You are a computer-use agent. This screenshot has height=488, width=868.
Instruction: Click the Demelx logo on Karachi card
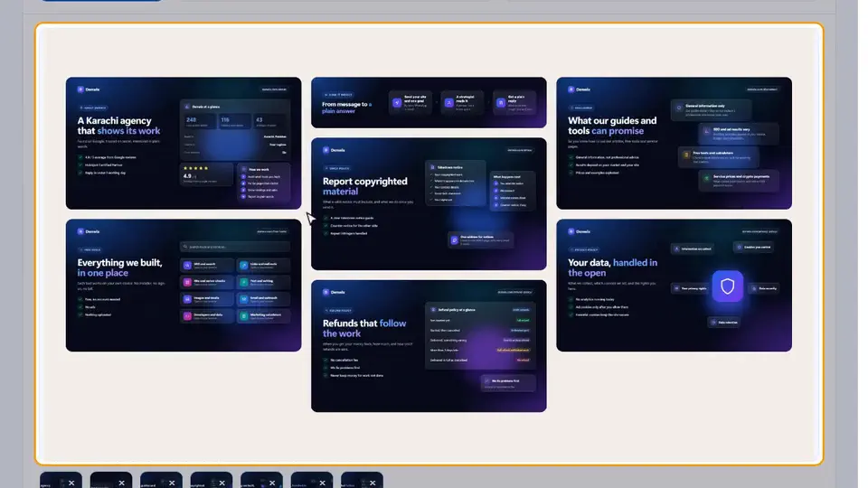(x=89, y=89)
